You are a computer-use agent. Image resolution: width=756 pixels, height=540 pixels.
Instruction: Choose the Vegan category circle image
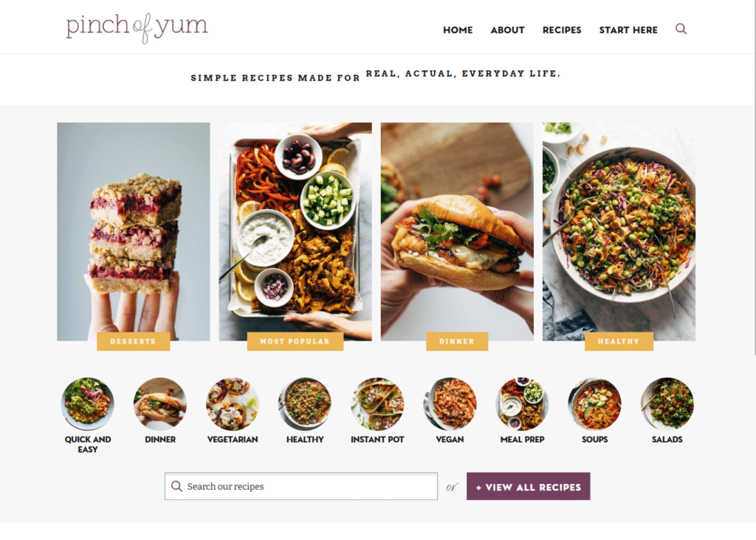(450, 404)
